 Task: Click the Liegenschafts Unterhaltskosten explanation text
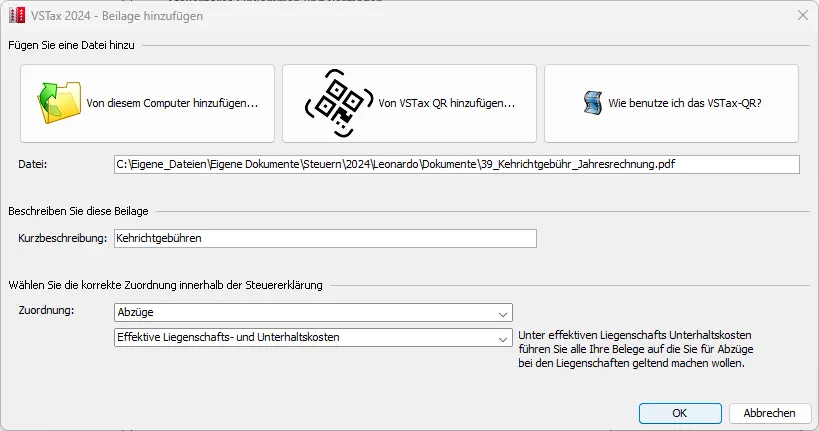click(636, 349)
